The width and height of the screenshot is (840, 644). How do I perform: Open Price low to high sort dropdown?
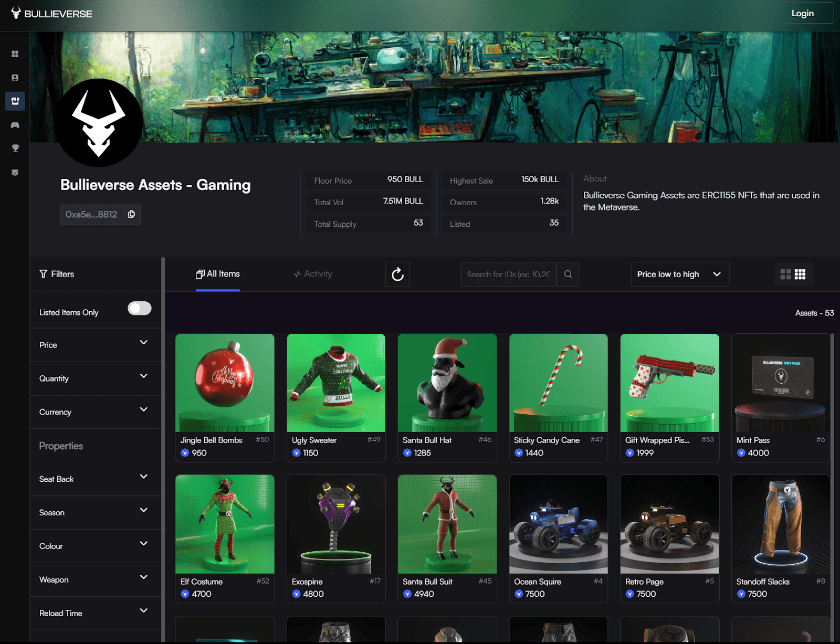pos(679,274)
